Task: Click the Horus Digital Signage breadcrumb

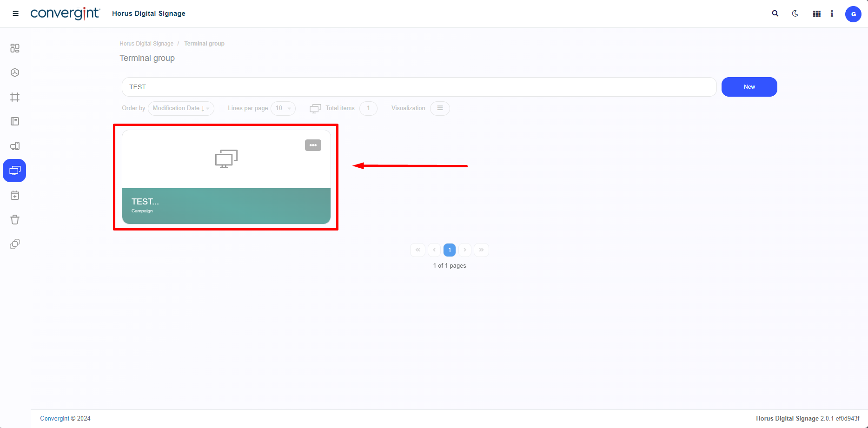Action: pos(146,44)
